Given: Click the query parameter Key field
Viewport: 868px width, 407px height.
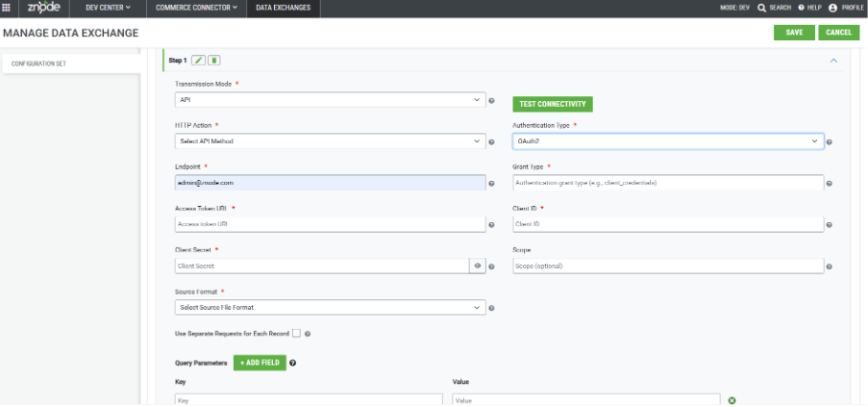Looking at the screenshot, I should click(x=309, y=400).
